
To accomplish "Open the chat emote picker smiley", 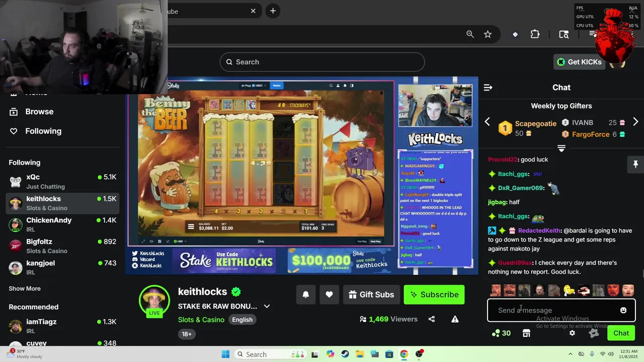I will click(x=623, y=310).
